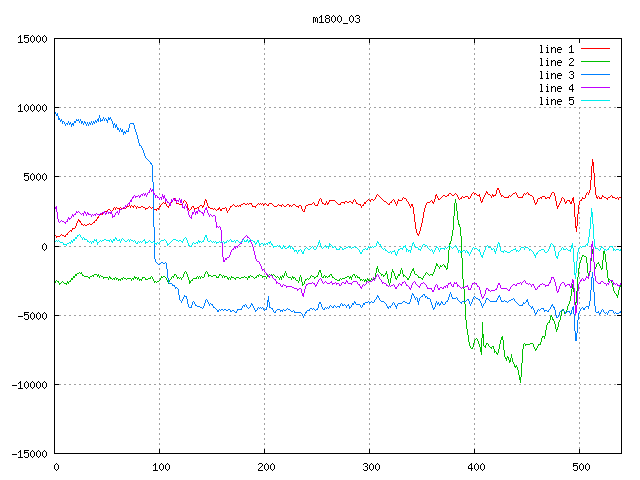Click the 200 x-axis tick label
This screenshot has height=480, width=640.
(x=265, y=467)
